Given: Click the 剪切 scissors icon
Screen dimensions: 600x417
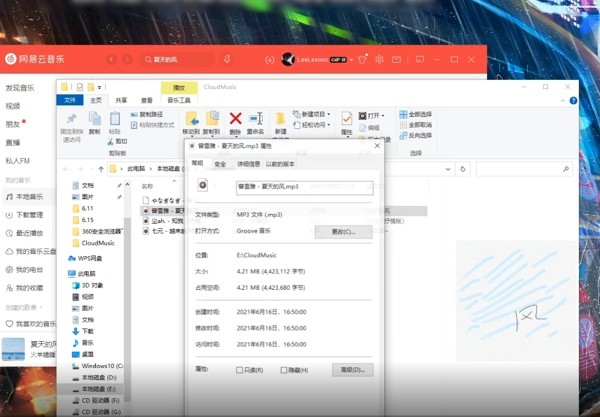Looking at the screenshot, I should (111, 142).
